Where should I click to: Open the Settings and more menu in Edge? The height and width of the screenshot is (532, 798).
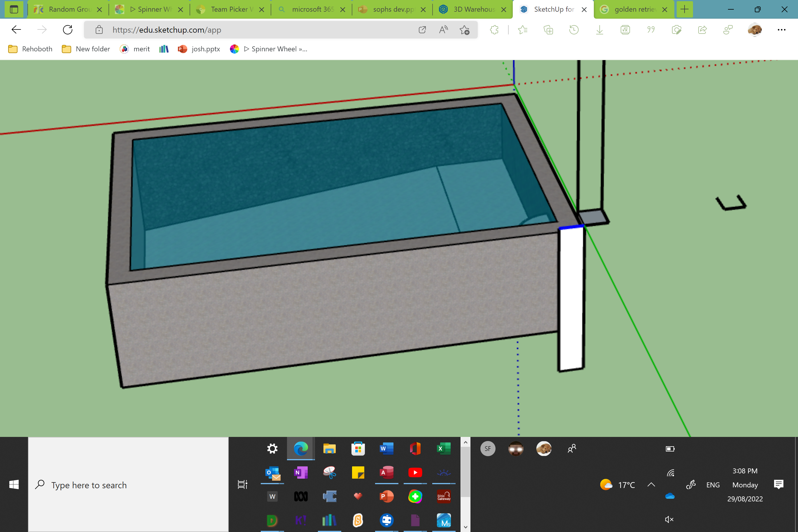pos(781,30)
